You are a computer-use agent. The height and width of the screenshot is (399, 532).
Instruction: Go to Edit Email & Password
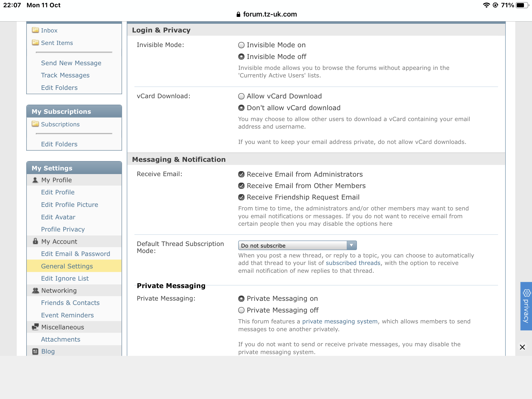76,254
